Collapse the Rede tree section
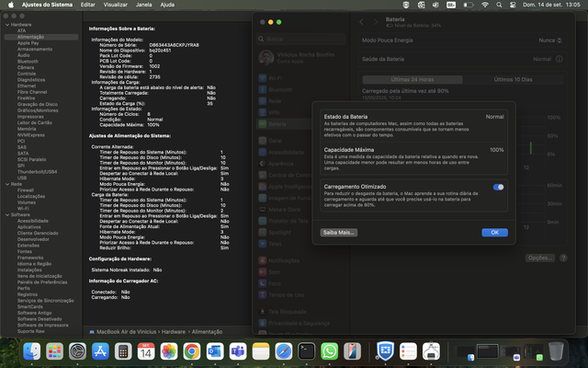Screen dimensions: 588x368 pos(7,184)
